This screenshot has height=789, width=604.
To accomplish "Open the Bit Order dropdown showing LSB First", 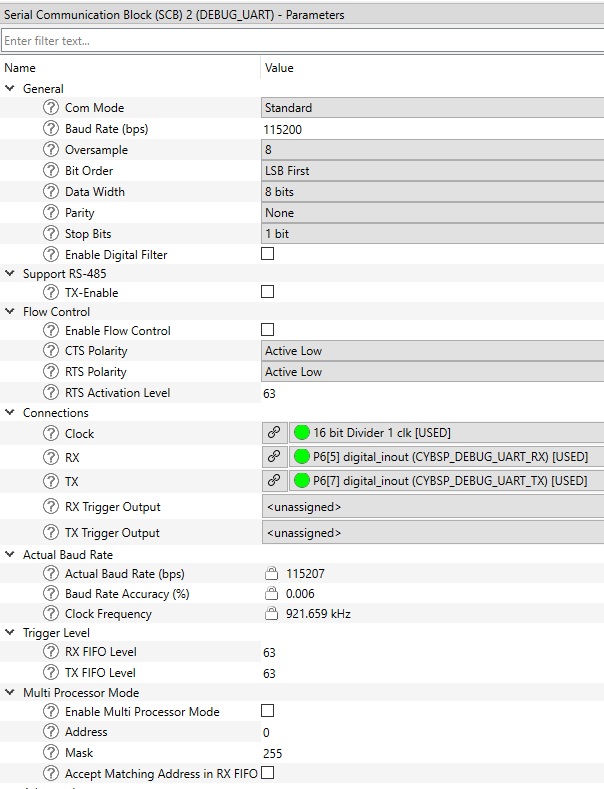I will point(430,171).
